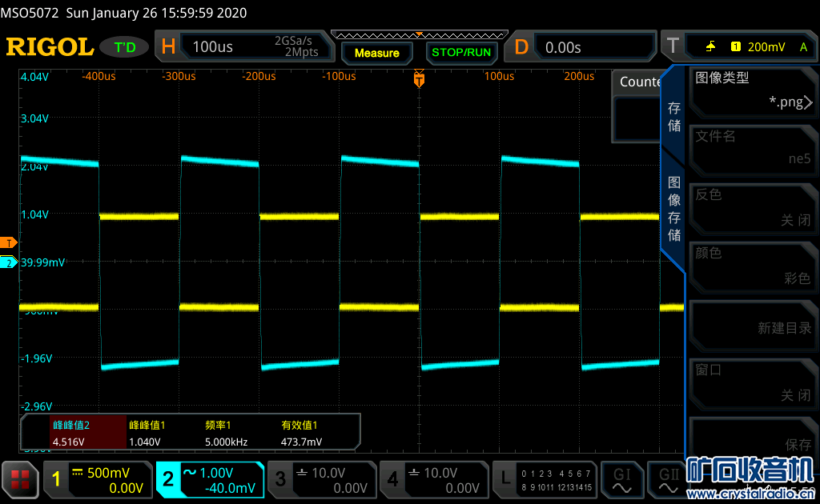Toggle channel 1 with 500mV scale
The height and width of the screenshot is (504, 820).
pos(98,479)
